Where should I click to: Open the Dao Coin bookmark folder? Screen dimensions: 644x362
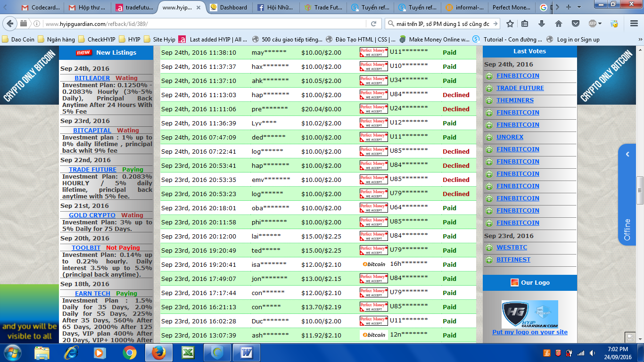(18, 40)
